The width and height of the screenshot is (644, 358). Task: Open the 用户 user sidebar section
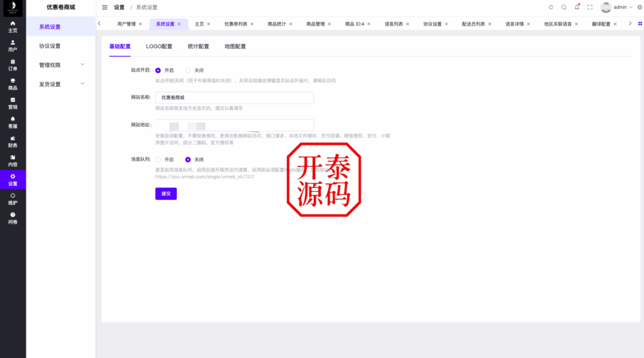pyautogui.click(x=13, y=46)
